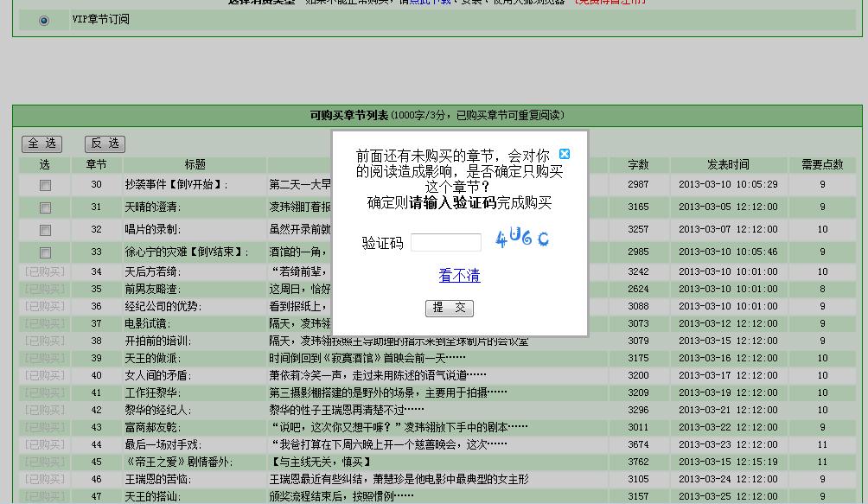Open chapter 最后一场对手戏

(163, 444)
